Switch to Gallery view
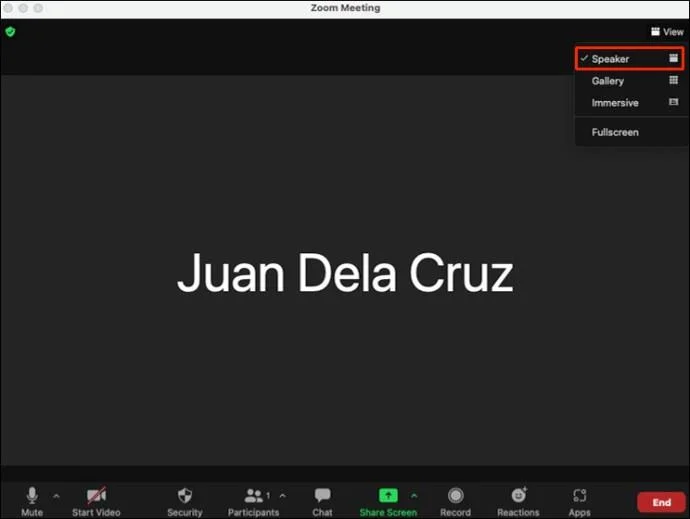690x519 pixels. [x=629, y=81]
